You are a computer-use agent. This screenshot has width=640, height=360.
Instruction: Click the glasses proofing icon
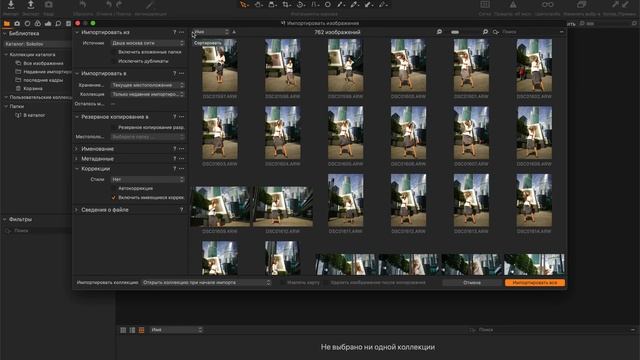point(547,5)
